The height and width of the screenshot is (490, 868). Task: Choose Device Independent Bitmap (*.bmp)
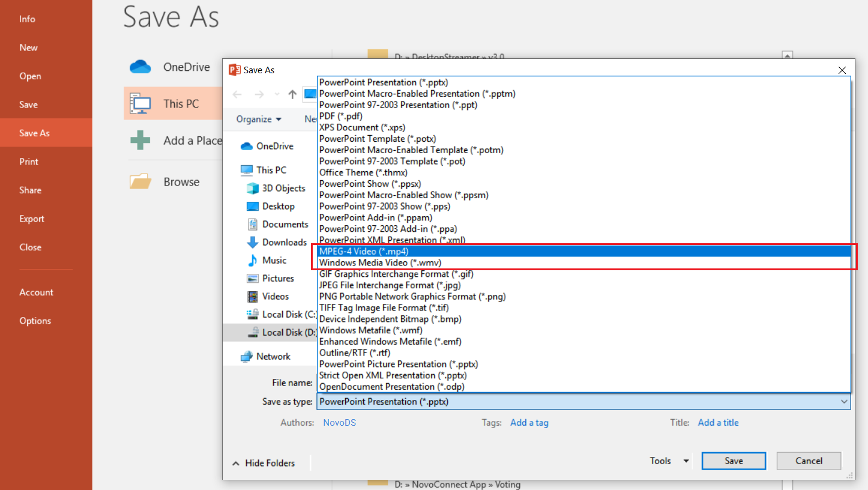pyautogui.click(x=584, y=319)
